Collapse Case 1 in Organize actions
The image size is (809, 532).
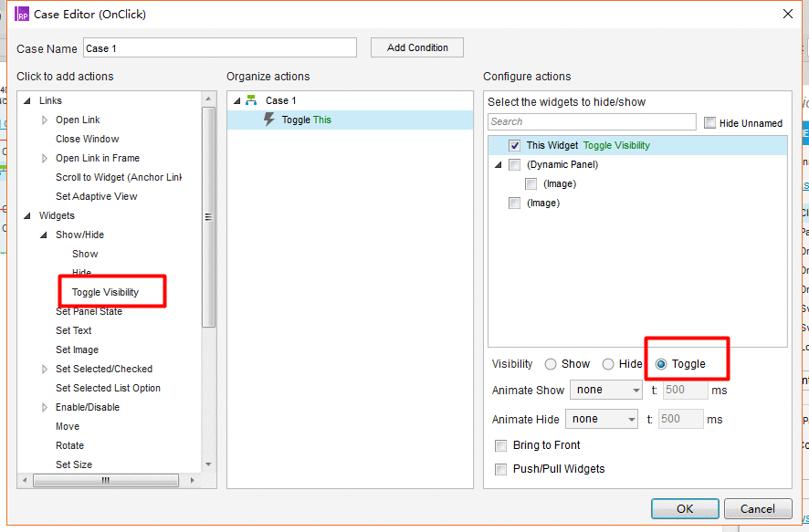[236, 100]
